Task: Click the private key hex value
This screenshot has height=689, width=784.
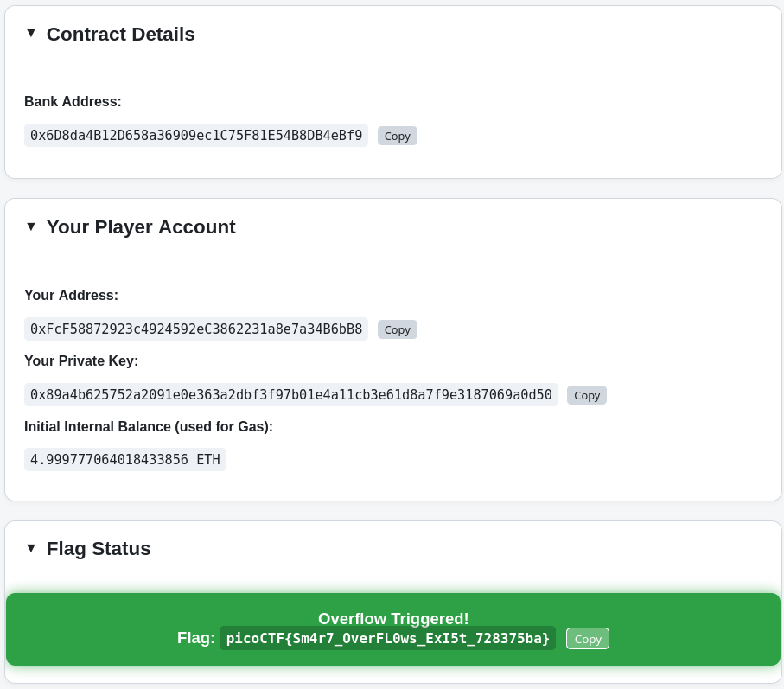Action: pos(291,394)
